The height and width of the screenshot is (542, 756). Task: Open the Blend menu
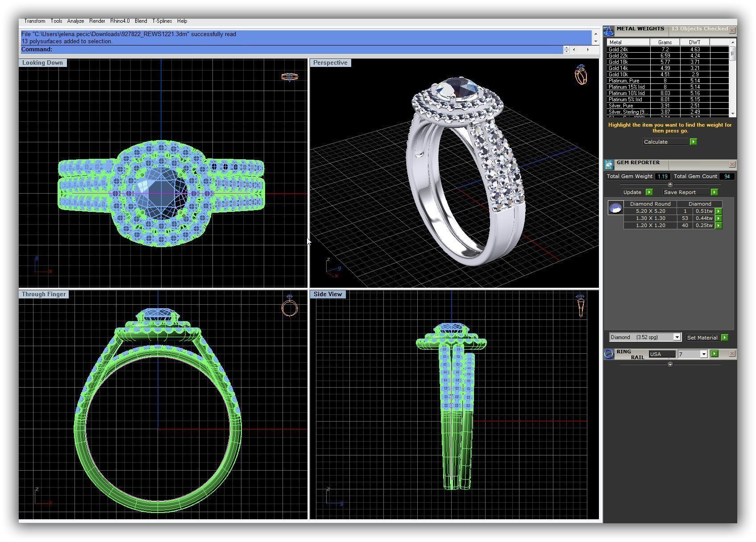(x=141, y=21)
